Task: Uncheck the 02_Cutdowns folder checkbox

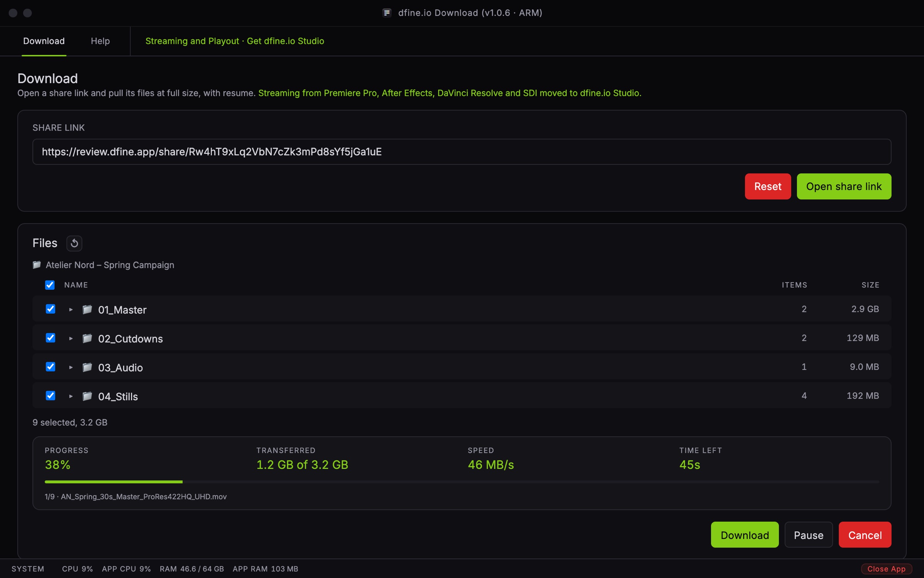Action: point(50,338)
